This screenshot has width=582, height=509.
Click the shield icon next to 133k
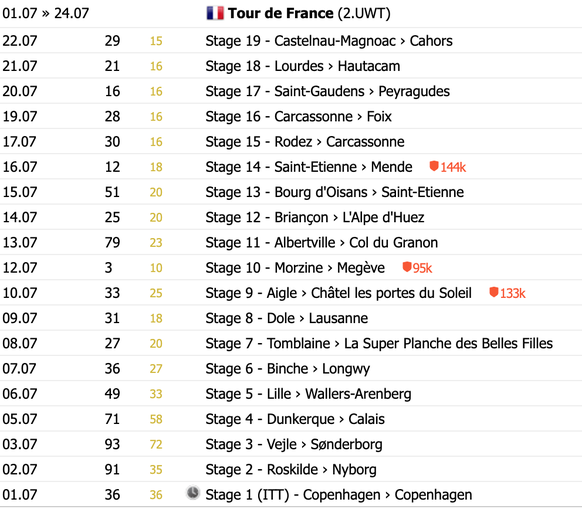pos(493,292)
